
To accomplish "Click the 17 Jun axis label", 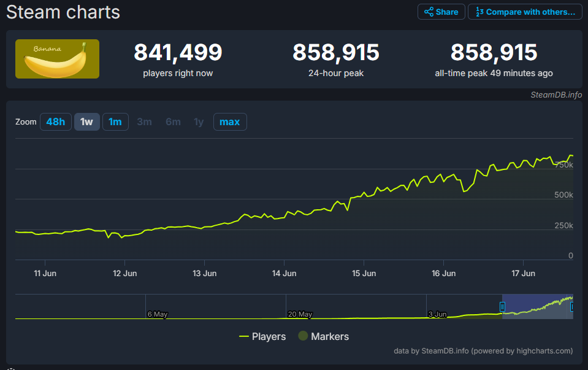I will [x=523, y=274].
